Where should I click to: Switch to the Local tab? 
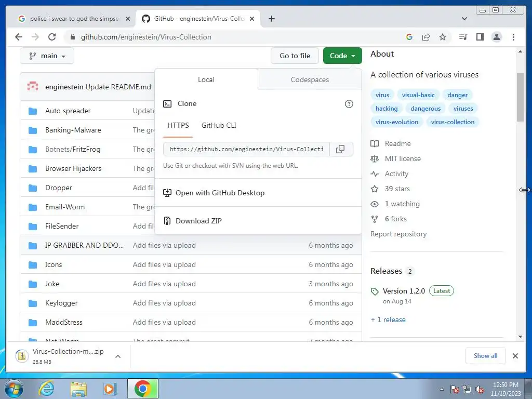(x=206, y=79)
